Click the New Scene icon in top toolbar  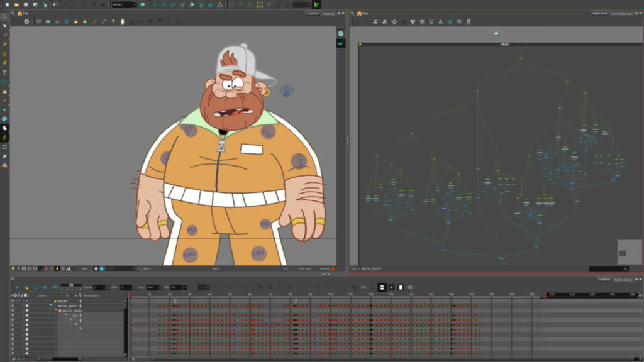click(x=7, y=4)
